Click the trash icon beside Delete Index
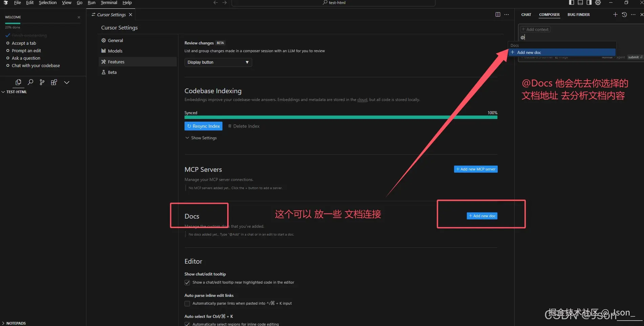The height and width of the screenshot is (326, 644). [230, 126]
